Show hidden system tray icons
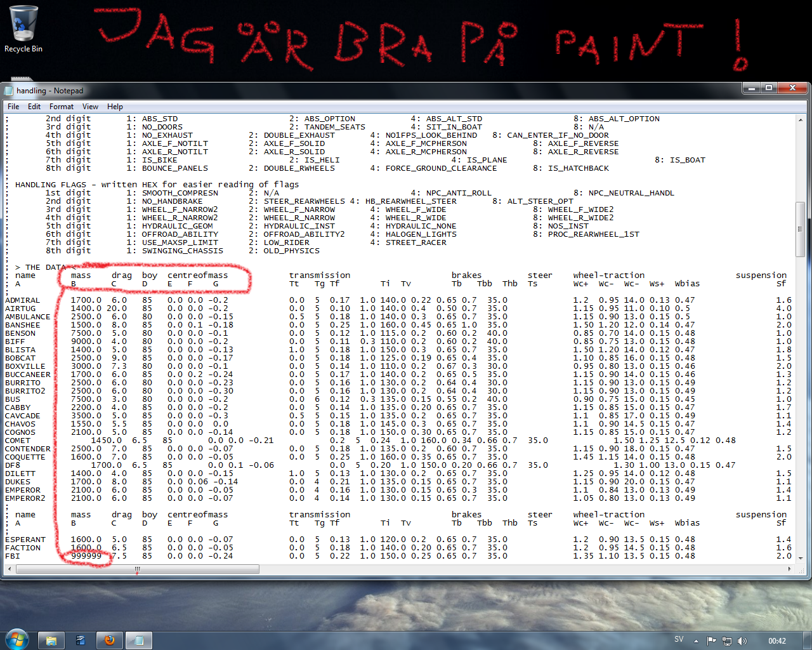The image size is (812, 650). point(696,641)
